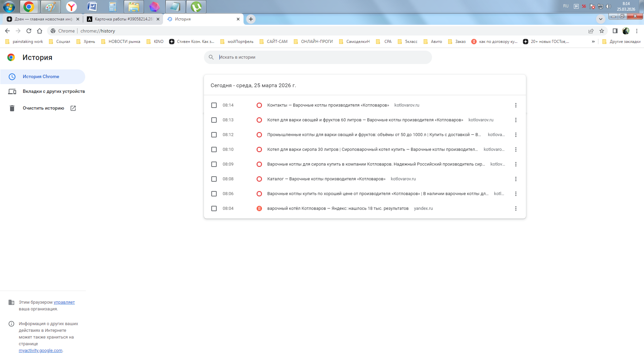The image size is (644, 362).
Task: Click the Искать в истории search field
Action: click(x=319, y=57)
